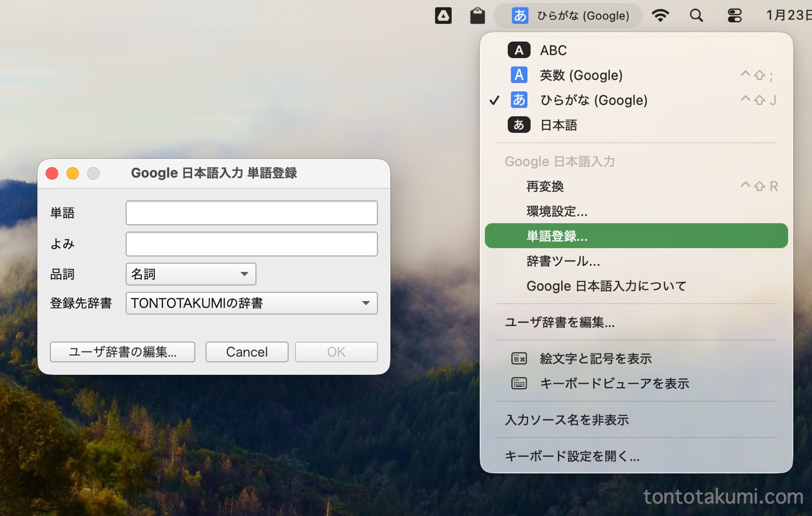Screen dimensions: 812x516
Task: Click the Cancel button
Action: click(x=247, y=352)
